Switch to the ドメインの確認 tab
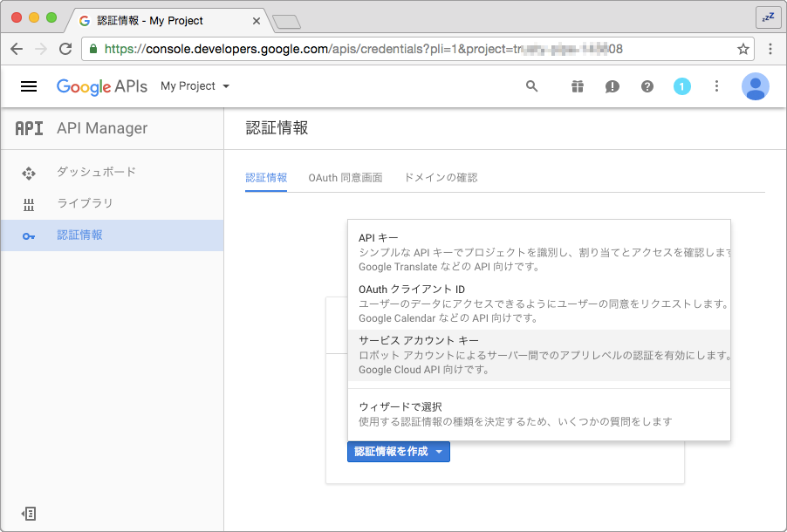This screenshot has width=787, height=532. (441, 178)
